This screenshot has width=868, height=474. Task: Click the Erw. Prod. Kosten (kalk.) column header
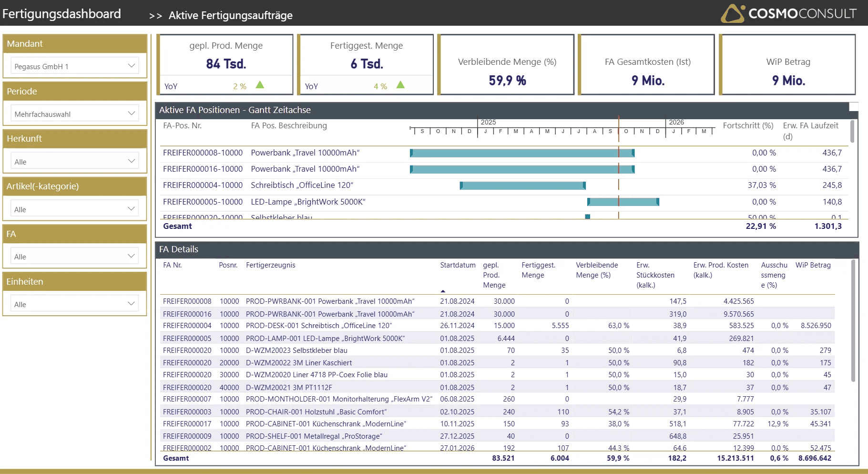(721, 270)
